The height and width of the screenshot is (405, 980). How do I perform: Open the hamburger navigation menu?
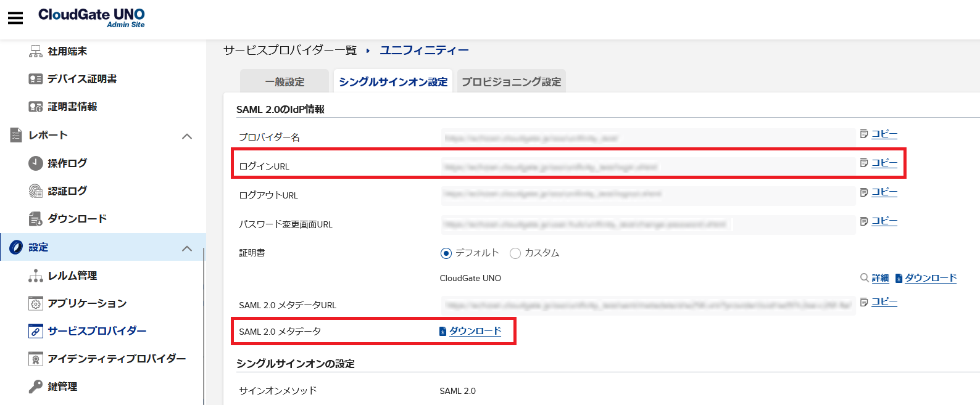coord(15,18)
